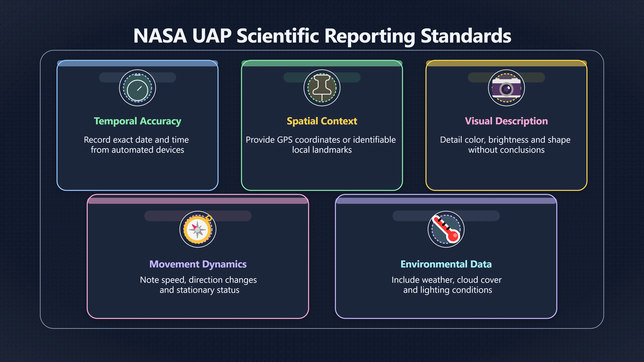Click the Visual Description heading
This screenshot has width=644, height=362.
point(506,121)
